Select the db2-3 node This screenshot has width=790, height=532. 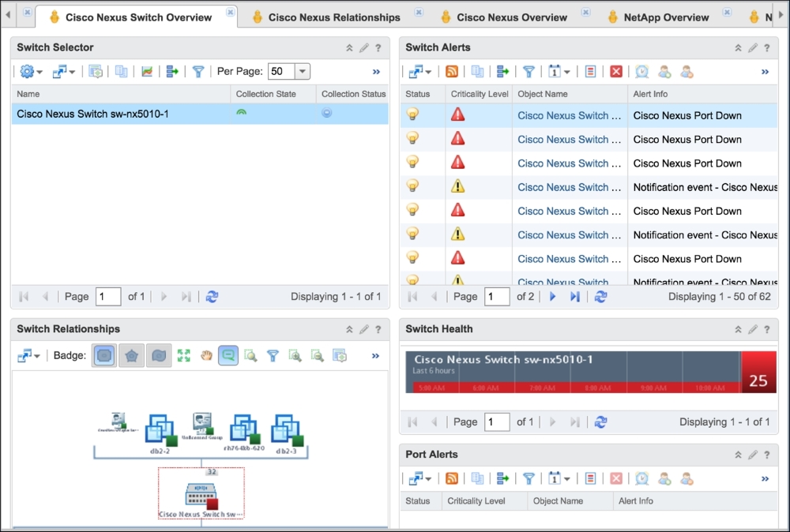pos(287,434)
